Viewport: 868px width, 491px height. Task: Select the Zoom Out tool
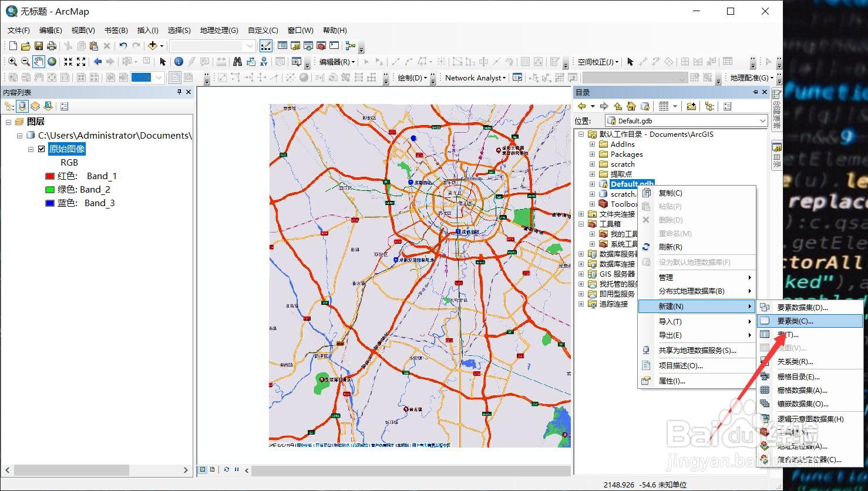pyautogui.click(x=25, y=62)
